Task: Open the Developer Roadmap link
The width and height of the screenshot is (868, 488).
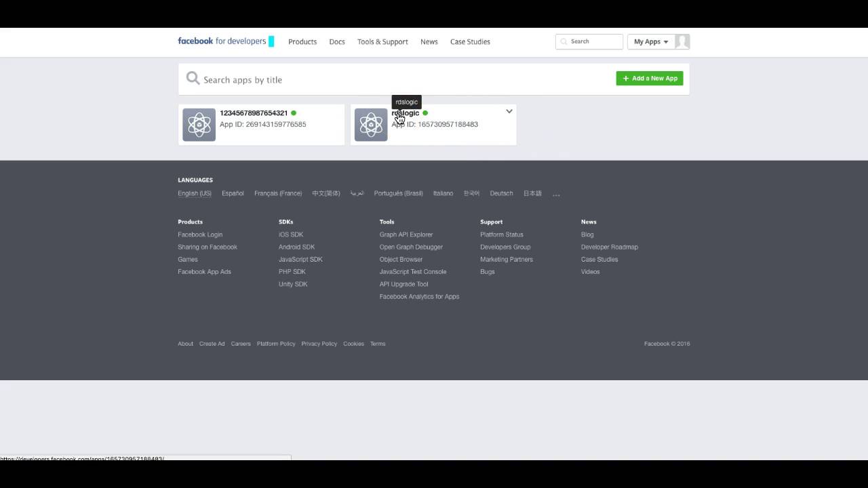Action: (x=610, y=247)
